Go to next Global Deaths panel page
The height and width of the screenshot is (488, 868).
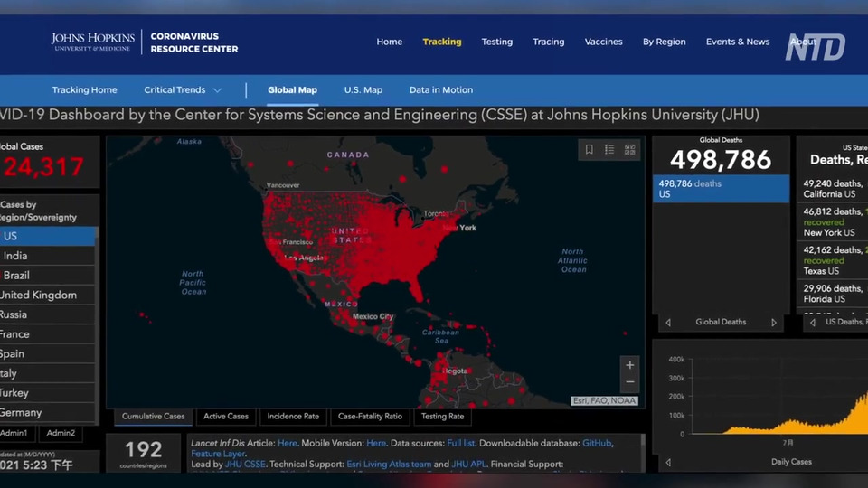coord(774,322)
